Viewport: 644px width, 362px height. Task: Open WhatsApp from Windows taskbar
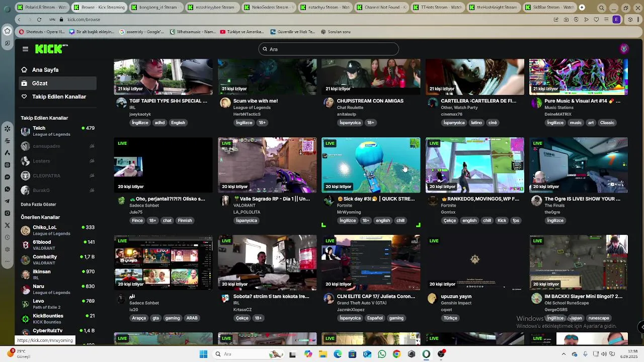click(382, 354)
